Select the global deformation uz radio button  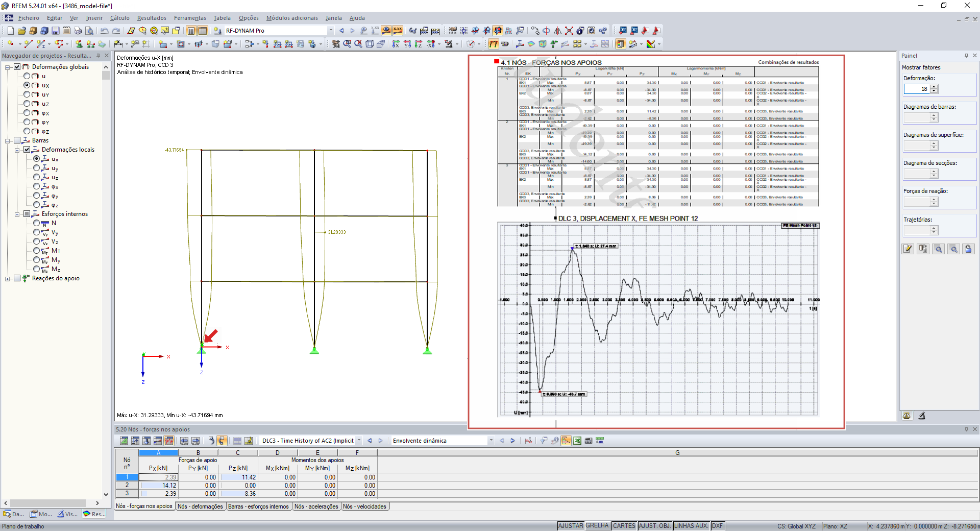point(27,104)
